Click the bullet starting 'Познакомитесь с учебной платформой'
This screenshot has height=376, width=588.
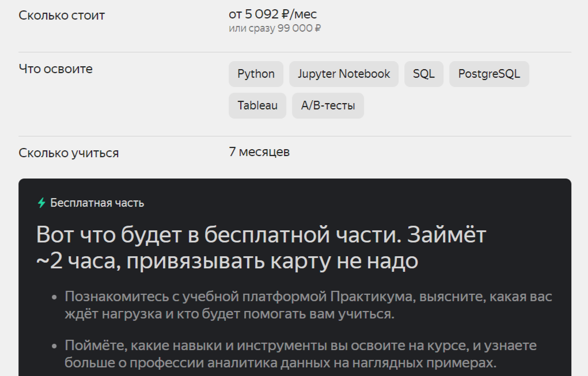[308, 305]
